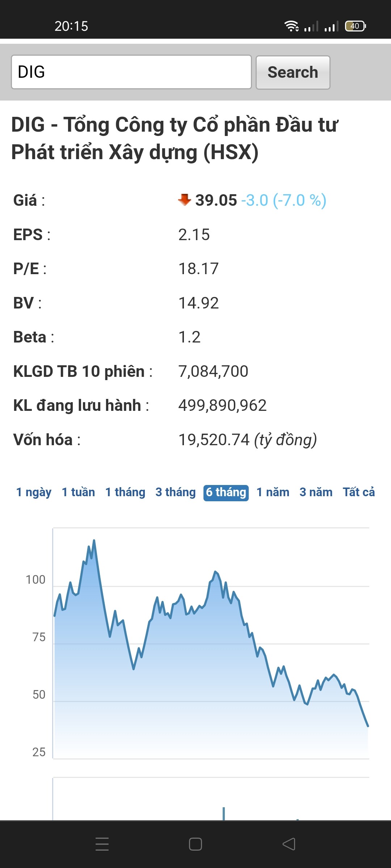
Task: Open recent apps menu icon
Action: pyautogui.click(x=102, y=844)
